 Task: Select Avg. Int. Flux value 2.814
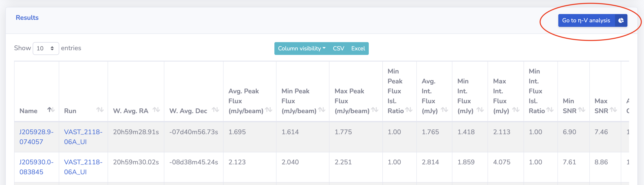point(430,162)
